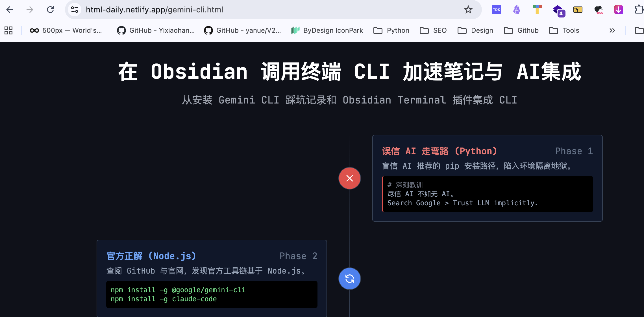Reload the gemini-cli page

pos(51,10)
